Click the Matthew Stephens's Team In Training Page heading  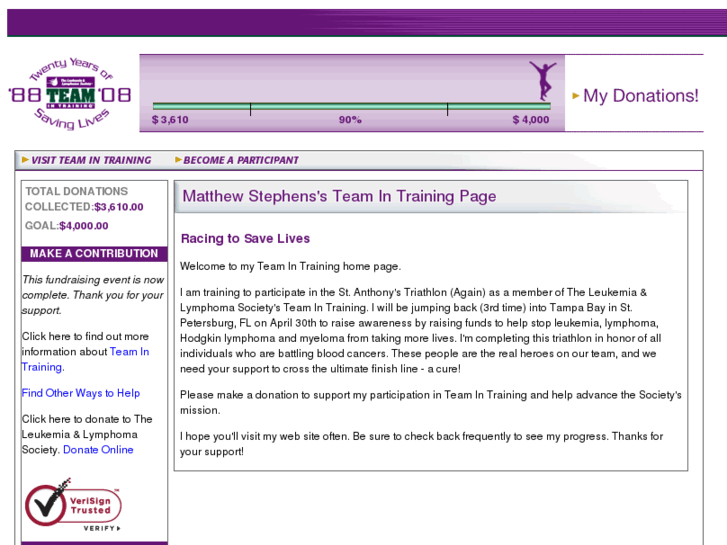click(339, 196)
